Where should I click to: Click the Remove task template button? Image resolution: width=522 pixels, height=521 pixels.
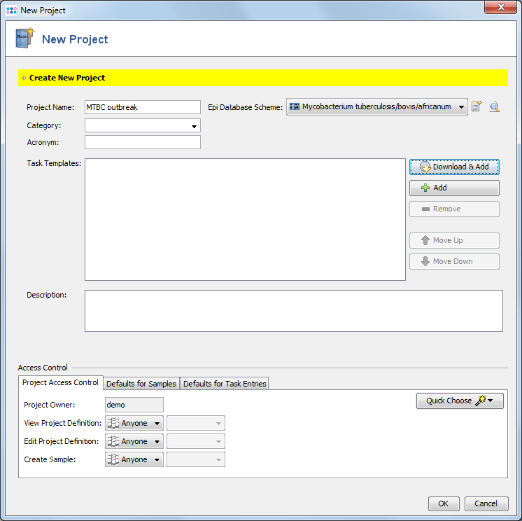(x=454, y=209)
